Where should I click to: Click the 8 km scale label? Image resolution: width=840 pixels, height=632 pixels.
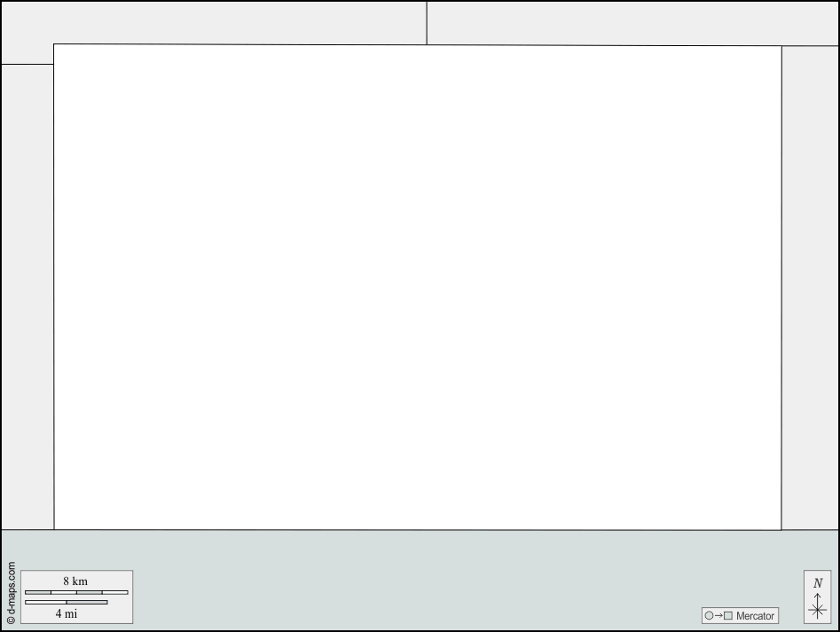click(75, 581)
